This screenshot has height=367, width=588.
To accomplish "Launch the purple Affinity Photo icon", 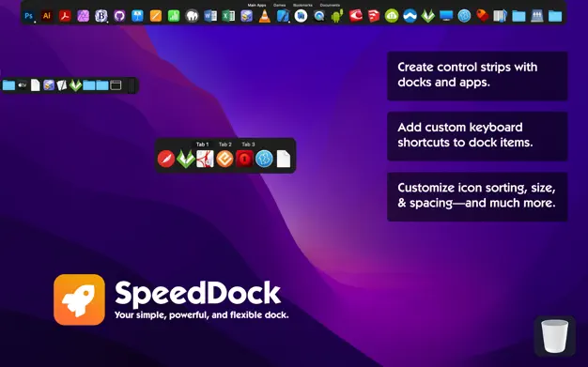I will [x=84, y=16].
